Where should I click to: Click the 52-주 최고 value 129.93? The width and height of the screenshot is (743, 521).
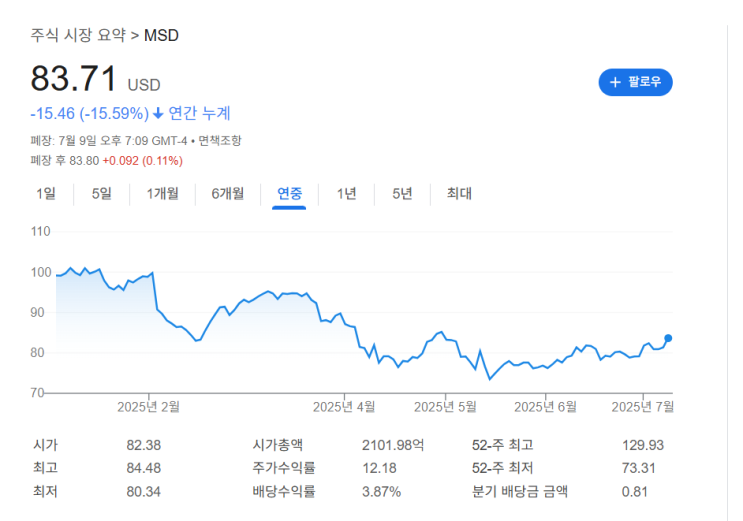click(x=643, y=445)
